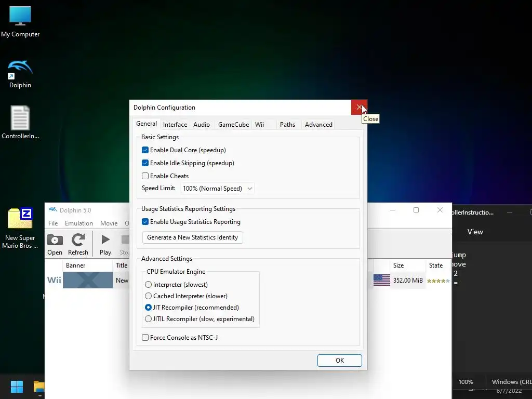Click the Dolphin logo in Dolphin 5.0 title bar
Image resolution: width=532 pixels, height=399 pixels.
click(x=53, y=210)
